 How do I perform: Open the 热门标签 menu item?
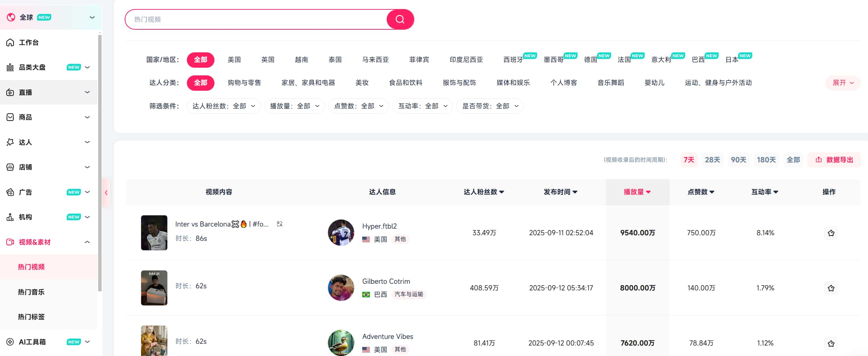tap(31, 317)
